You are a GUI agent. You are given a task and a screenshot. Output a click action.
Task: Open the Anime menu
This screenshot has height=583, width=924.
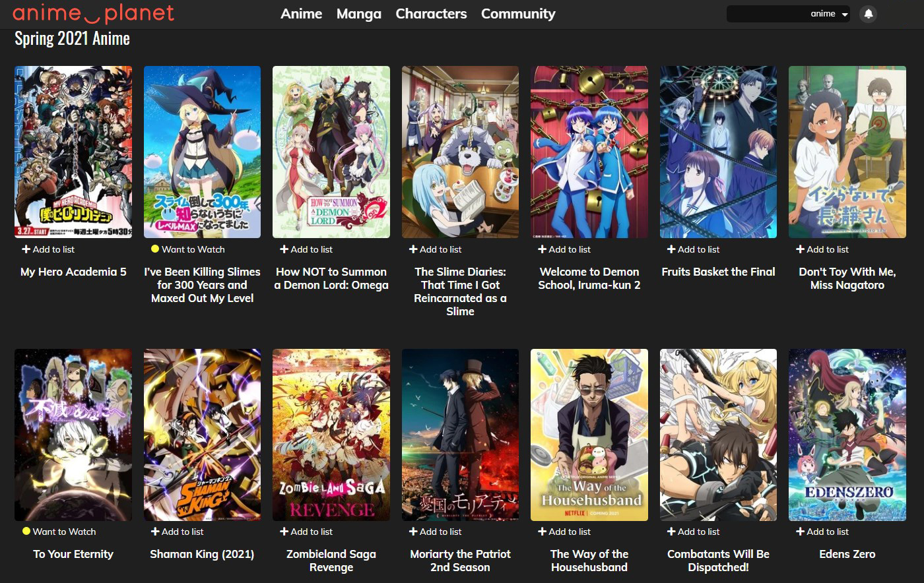[302, 14]
